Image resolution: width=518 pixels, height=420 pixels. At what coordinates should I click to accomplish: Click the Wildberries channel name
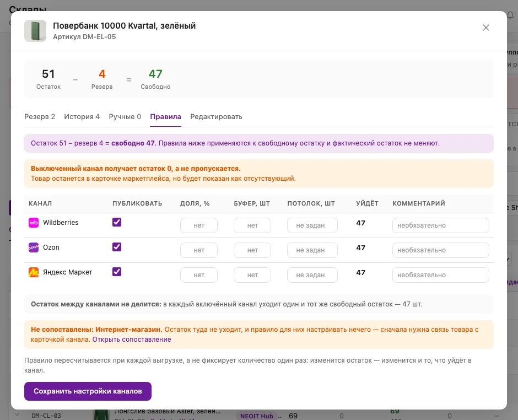tap(61, 223)
